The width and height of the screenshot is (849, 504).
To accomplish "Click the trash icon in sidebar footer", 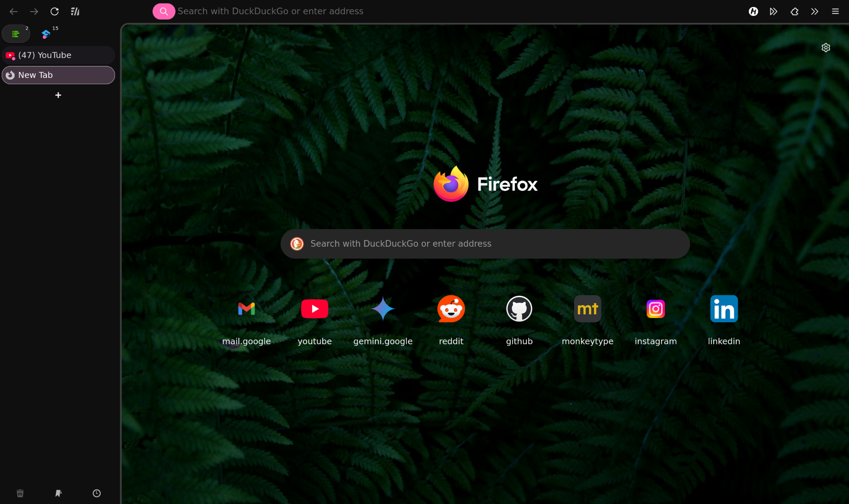I will tap(20, 493).
